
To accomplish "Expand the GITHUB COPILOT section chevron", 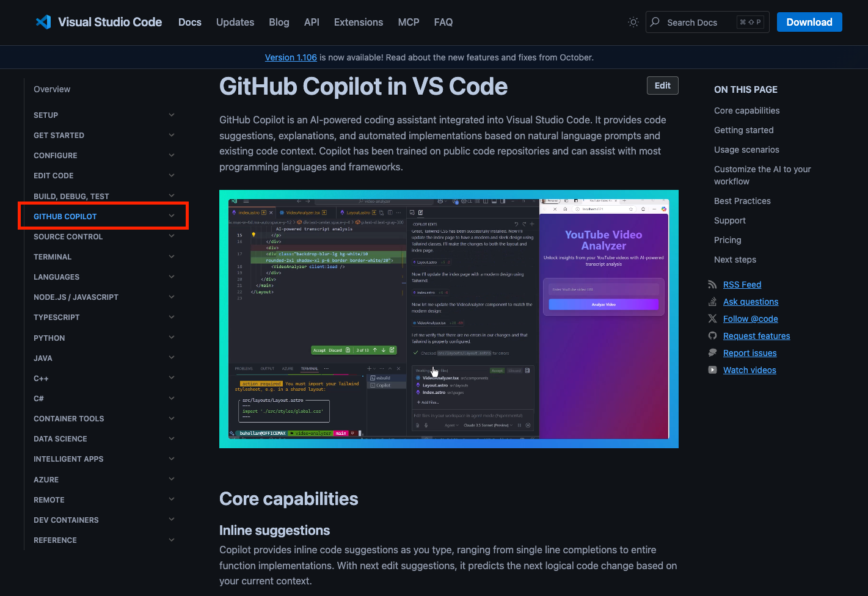I will click(x=172, y=216).
